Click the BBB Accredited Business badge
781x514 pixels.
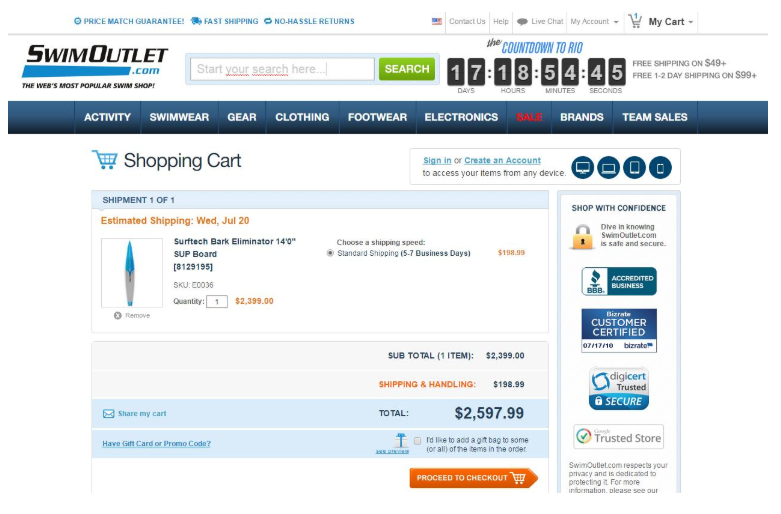[x=619, y=281]
